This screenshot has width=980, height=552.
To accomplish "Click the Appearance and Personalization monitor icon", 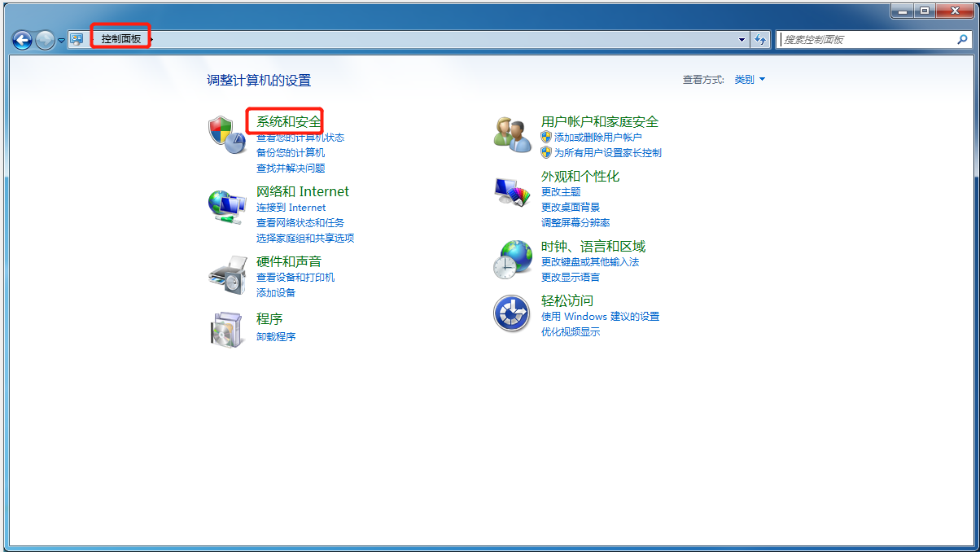I will click(513, 190).
